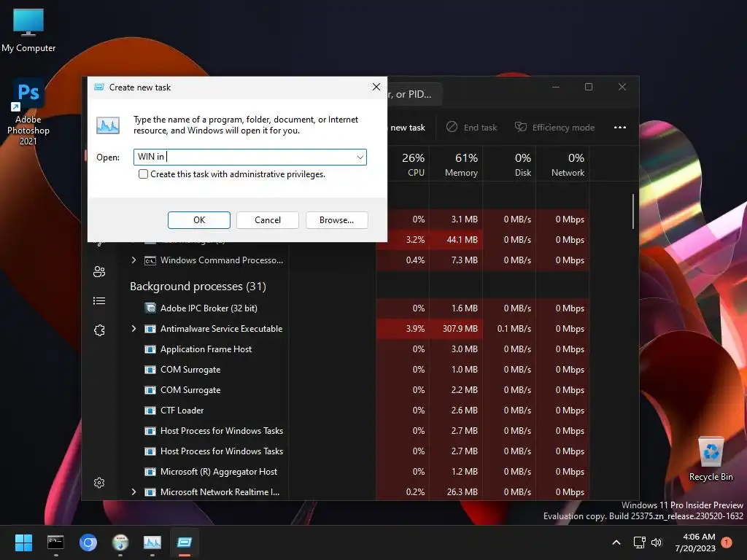Open the clock showing 4:06 AM

point(695,542)
